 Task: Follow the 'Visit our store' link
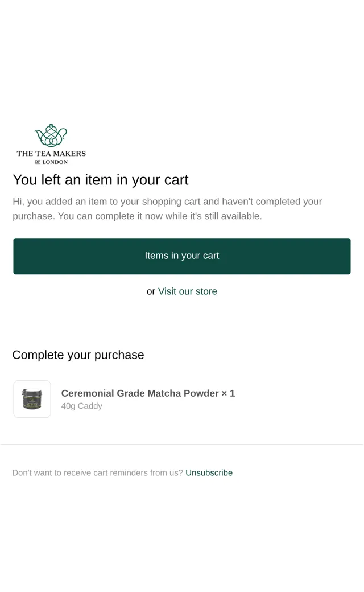coord(188,291)
